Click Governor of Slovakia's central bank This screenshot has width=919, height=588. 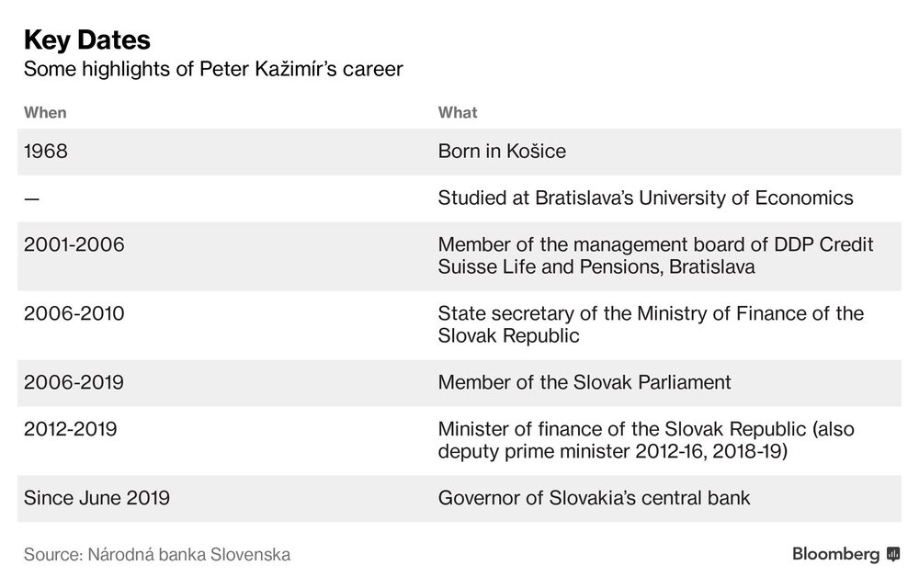click(x=594, y=498)
